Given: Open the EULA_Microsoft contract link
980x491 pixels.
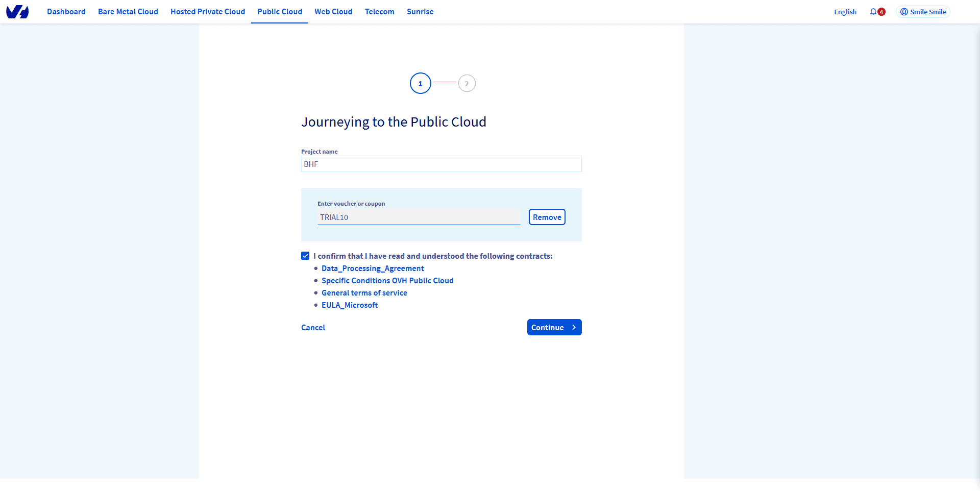Looking at the screenshot, I should (x=350, y=305).
